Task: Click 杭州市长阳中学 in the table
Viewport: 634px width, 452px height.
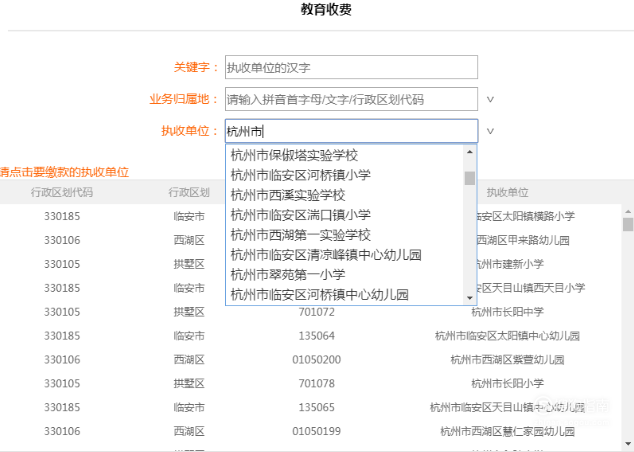Action: (x=507, y=312)
